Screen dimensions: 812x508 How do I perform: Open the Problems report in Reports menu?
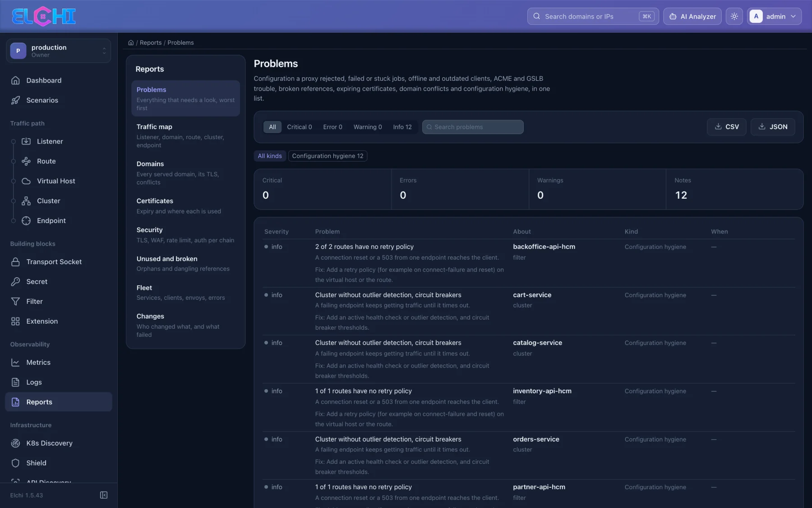[185, 98]
